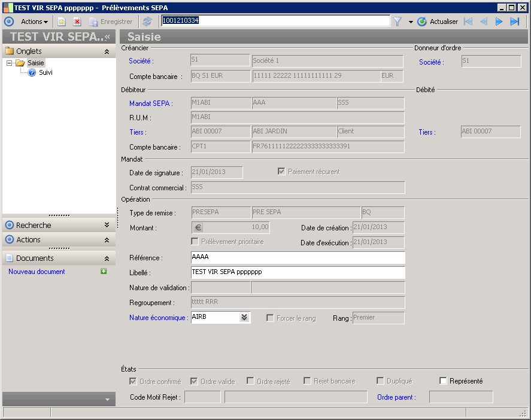Screen dimensions: 531x420
Task: Go to the previous record
Action: click(x=484, y=22)
